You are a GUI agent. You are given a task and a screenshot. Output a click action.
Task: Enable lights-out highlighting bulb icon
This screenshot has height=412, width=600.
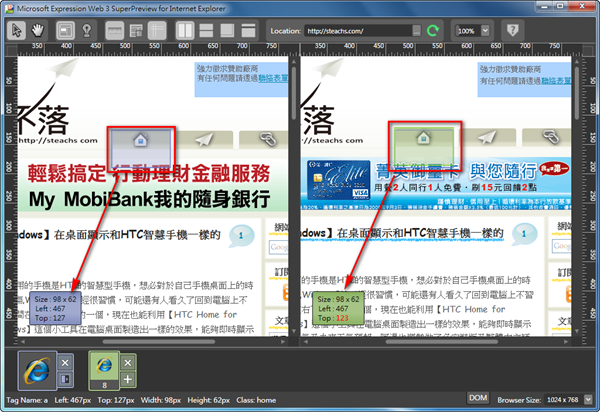[x=87, y=30]
